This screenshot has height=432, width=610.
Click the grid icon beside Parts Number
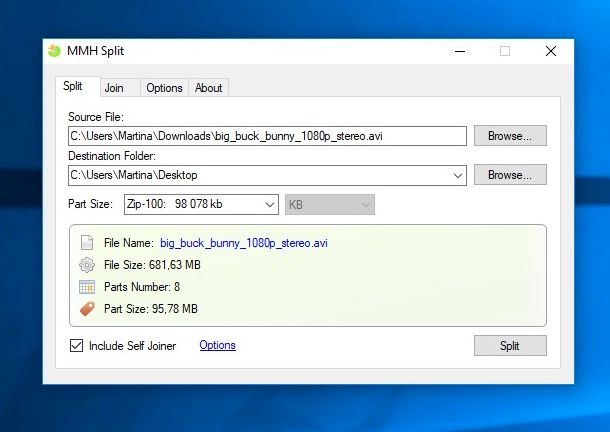click(x=87, y=287)
